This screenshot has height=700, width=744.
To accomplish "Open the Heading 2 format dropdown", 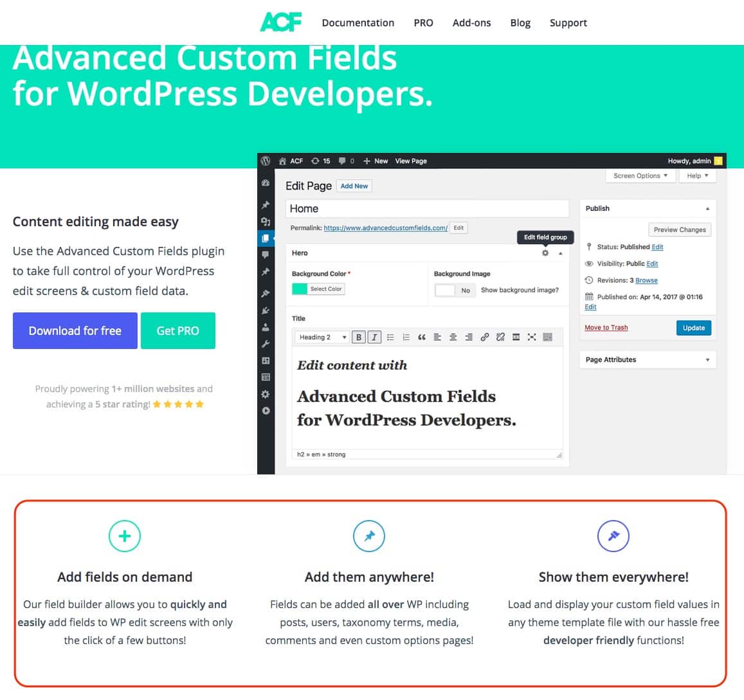I will (322, 337).
